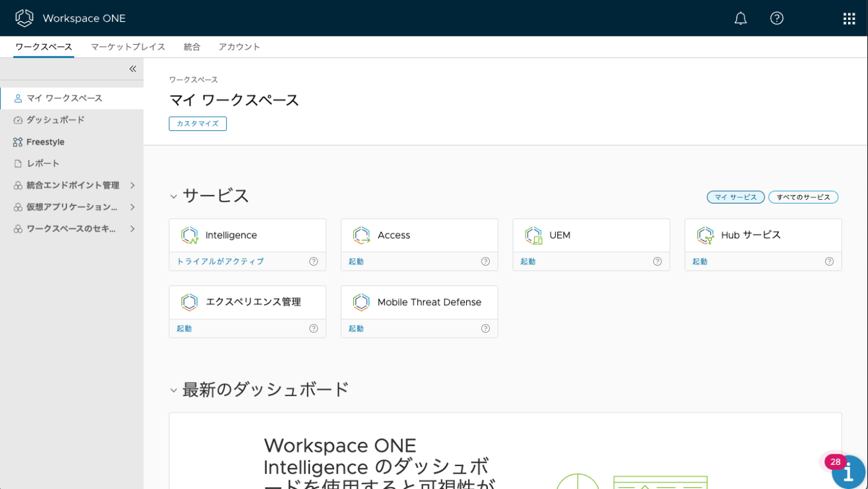Open help icon on Hub サービス card
This screenshot has height=489, width=868.
[830, 261]
